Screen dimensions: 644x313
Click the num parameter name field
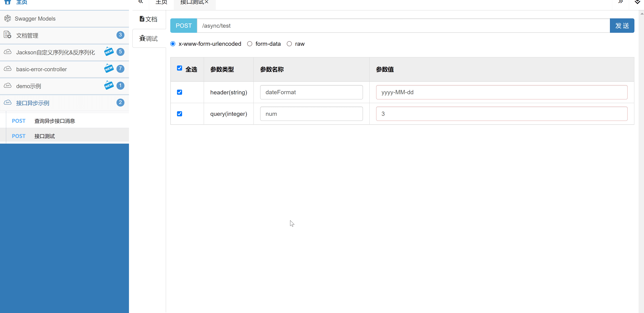(x=311, y=114)
